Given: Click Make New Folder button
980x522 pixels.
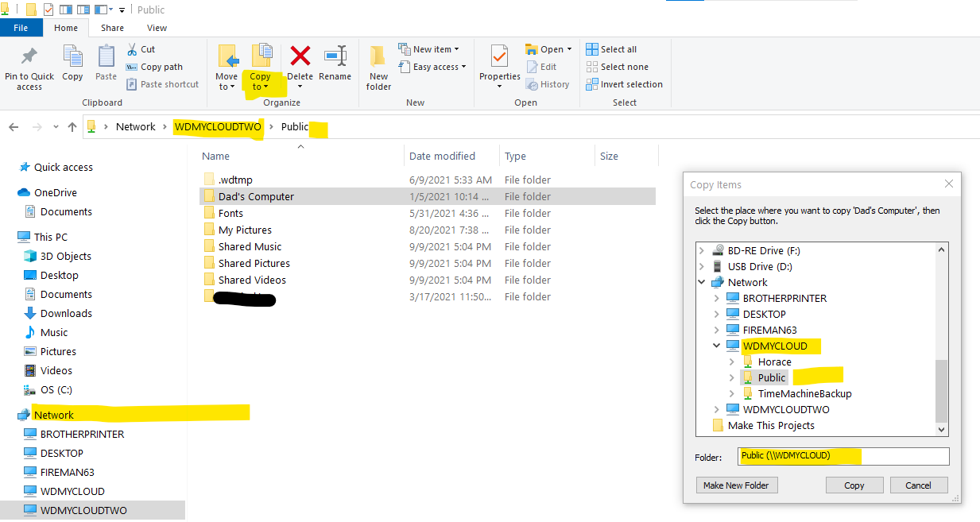Looking at the screenshot, I should 736,485.
